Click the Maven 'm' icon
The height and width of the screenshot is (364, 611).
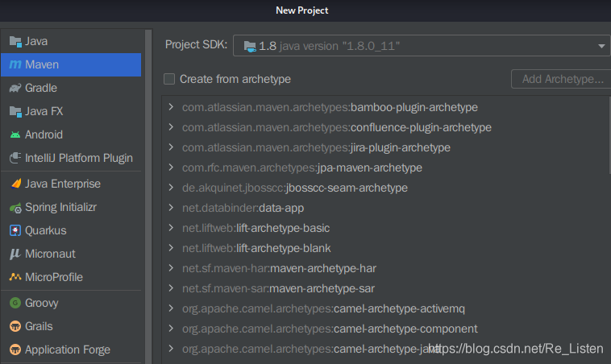pos(15,64)
